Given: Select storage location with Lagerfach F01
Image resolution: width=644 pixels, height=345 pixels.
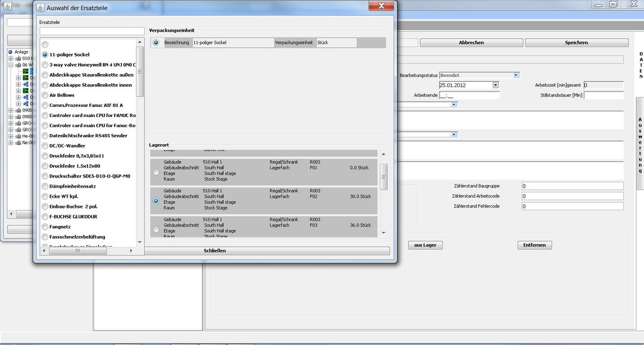Looking at the screenshot, I should [x=156, y=172].
